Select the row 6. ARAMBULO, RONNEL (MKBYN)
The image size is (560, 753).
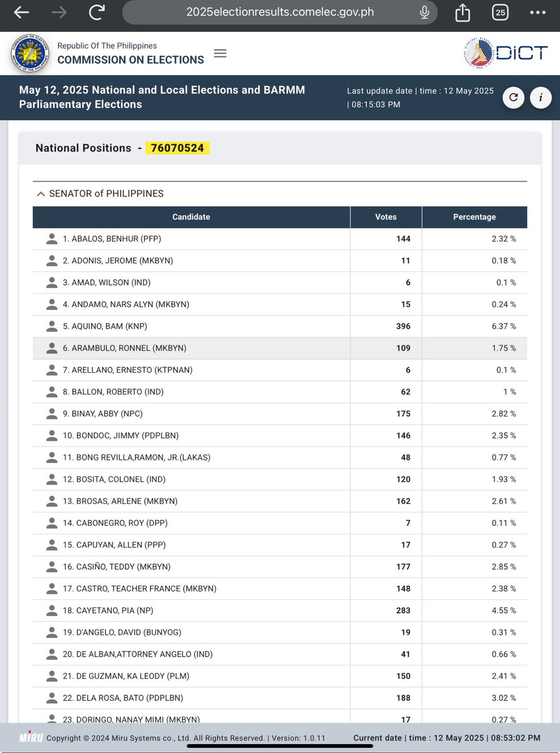tap(280, 348)
